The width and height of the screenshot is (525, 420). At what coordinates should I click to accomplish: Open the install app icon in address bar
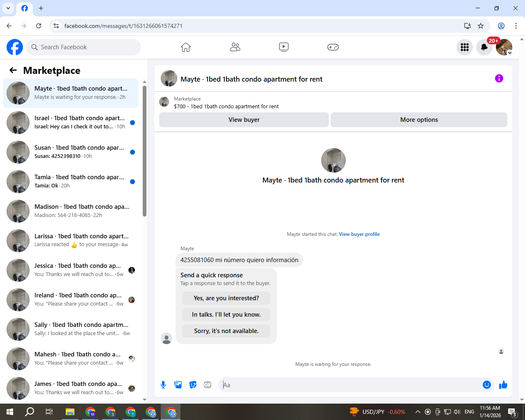(x=467, y=26)
